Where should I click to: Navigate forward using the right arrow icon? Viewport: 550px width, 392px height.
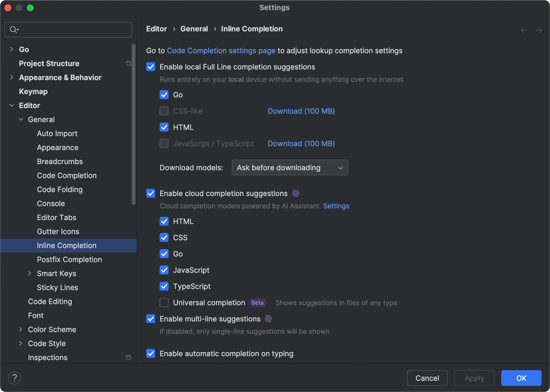(x=539, y=30)
